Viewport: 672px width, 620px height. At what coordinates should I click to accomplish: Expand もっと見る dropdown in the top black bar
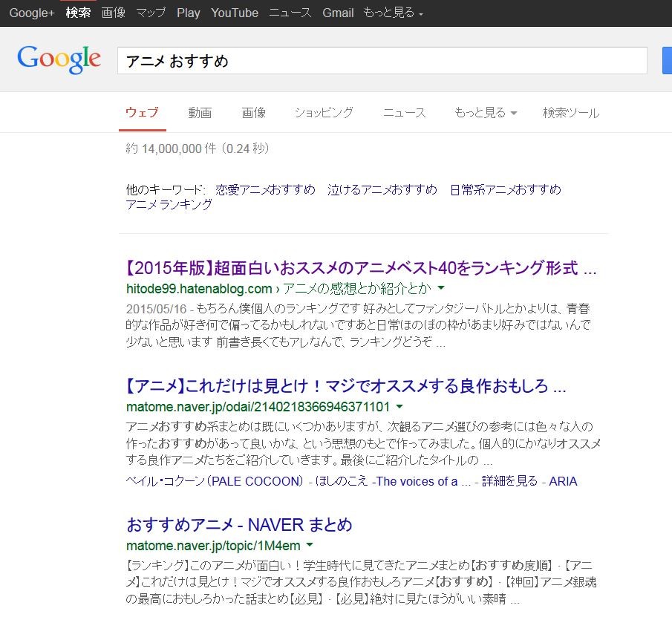pos(393,13)
